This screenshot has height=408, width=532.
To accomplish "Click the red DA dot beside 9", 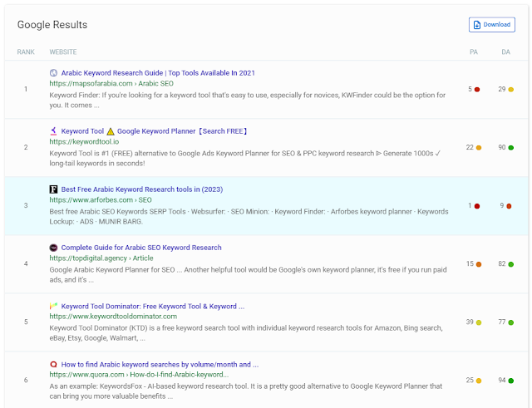I will 509,206.
